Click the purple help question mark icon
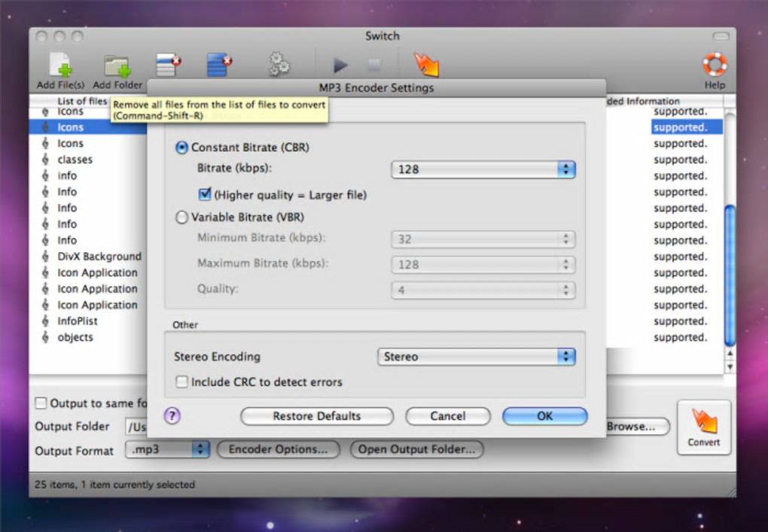Viewport: 768px width, 532px height. click(x=172, y=416)
